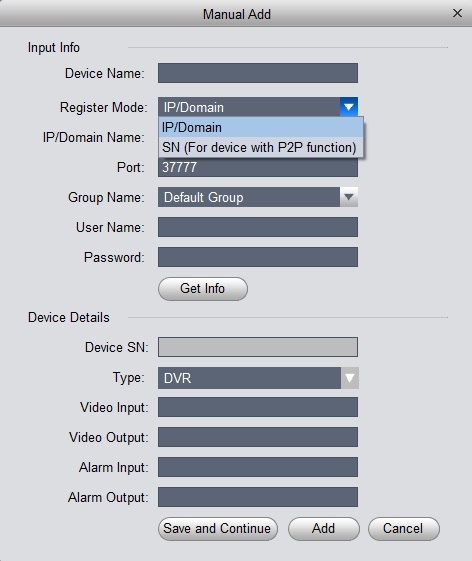Image resolution: width=472 pixels, height=561 pixels.
Task: Expand the Group Name dropdown arrow
Action: tap(349, 197)
